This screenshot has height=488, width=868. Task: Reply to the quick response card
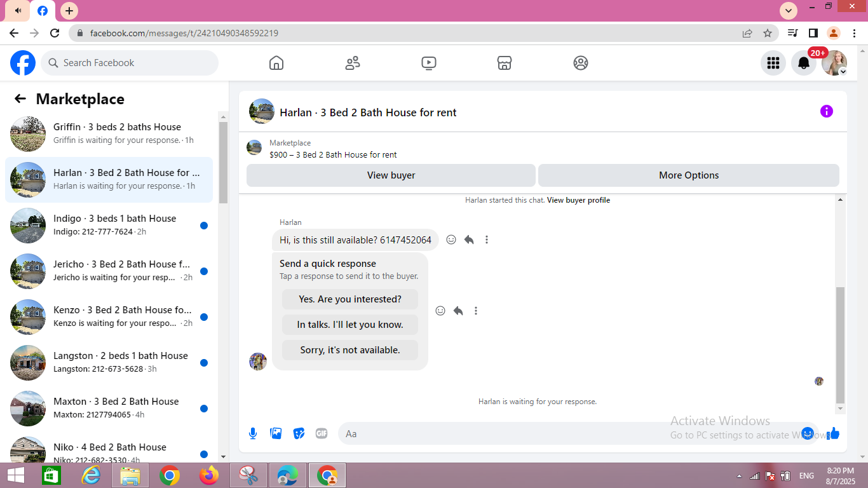point(458,311)
